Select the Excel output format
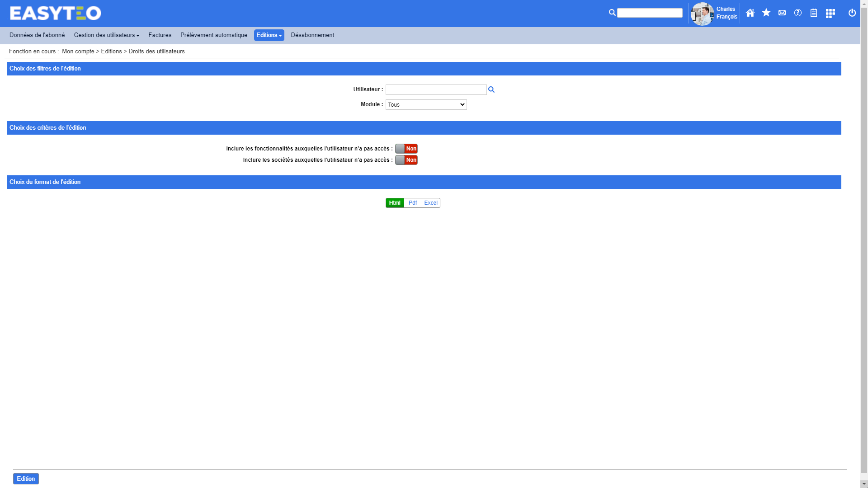This screenshot has height=488, width=868. coord(431,203)
